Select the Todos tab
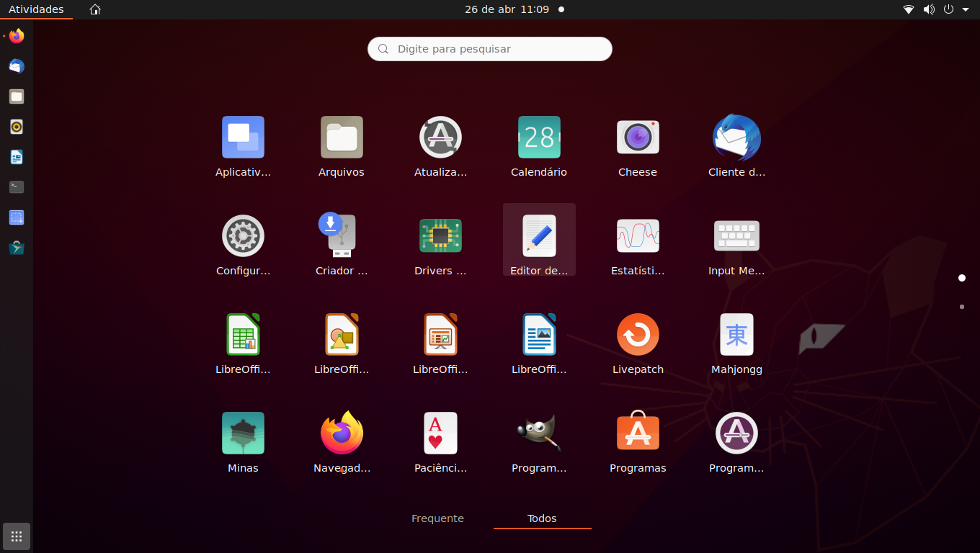 click(542, 518)
